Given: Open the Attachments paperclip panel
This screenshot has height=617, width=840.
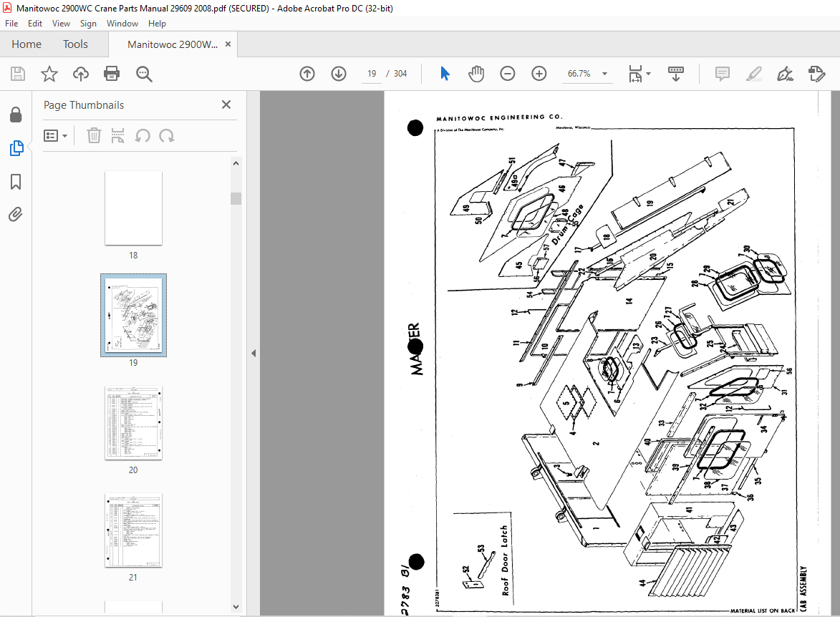Looking at the screenshot, I should (16, 215).
